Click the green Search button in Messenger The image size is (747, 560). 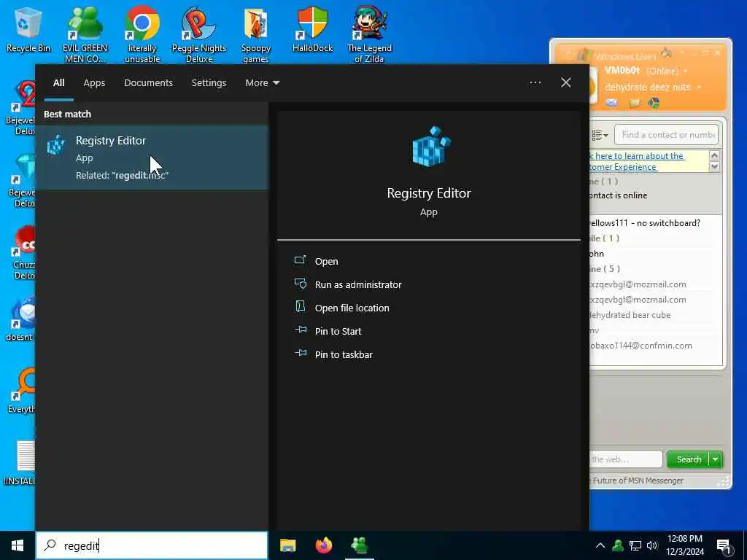(689, 459)
